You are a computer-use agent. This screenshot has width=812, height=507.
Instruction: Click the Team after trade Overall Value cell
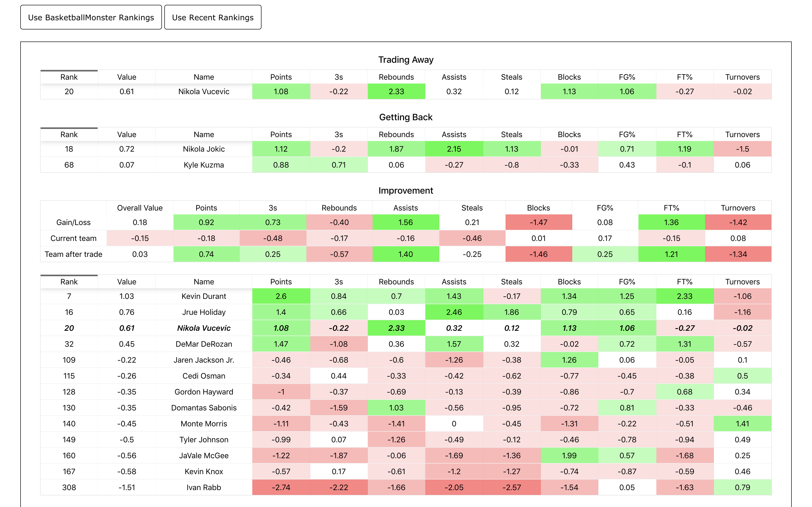[x=140, y=254]
